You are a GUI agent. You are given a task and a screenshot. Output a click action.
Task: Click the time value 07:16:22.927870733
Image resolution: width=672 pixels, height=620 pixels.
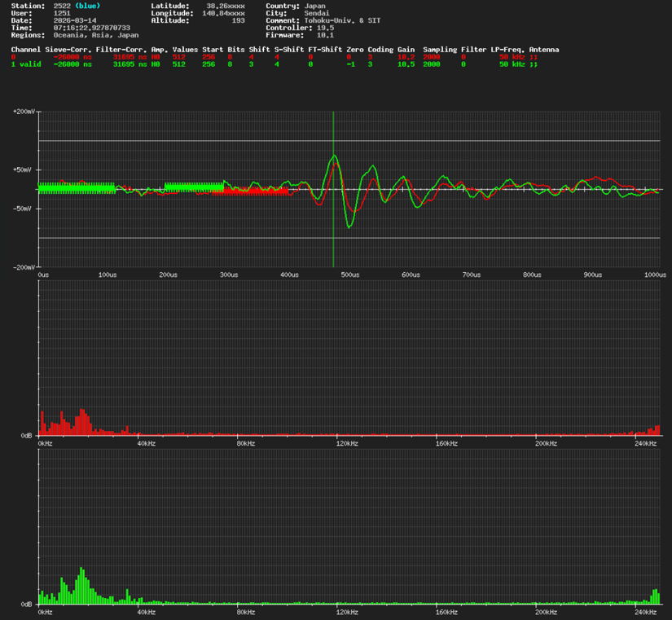[91, 28]
